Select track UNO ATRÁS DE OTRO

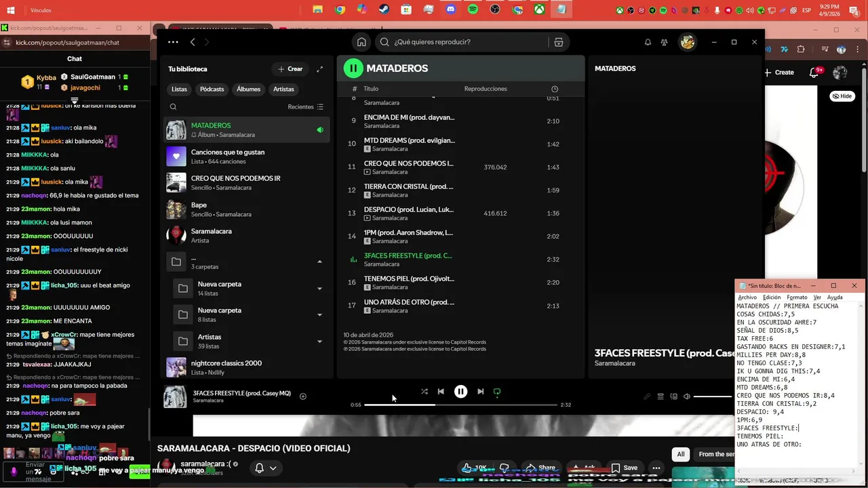[460, 306]
